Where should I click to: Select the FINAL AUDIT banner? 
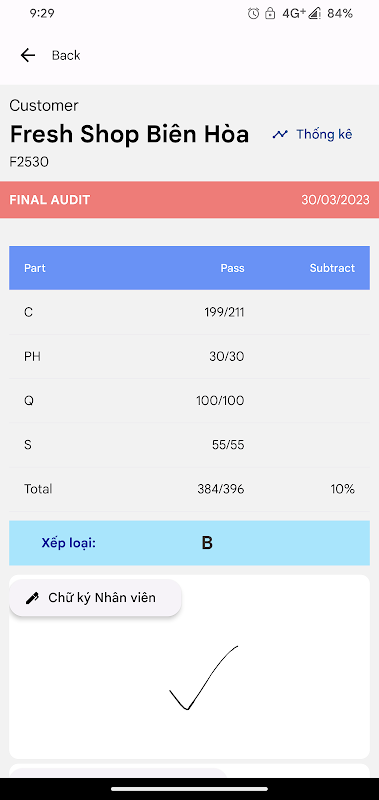click(189, 200)
